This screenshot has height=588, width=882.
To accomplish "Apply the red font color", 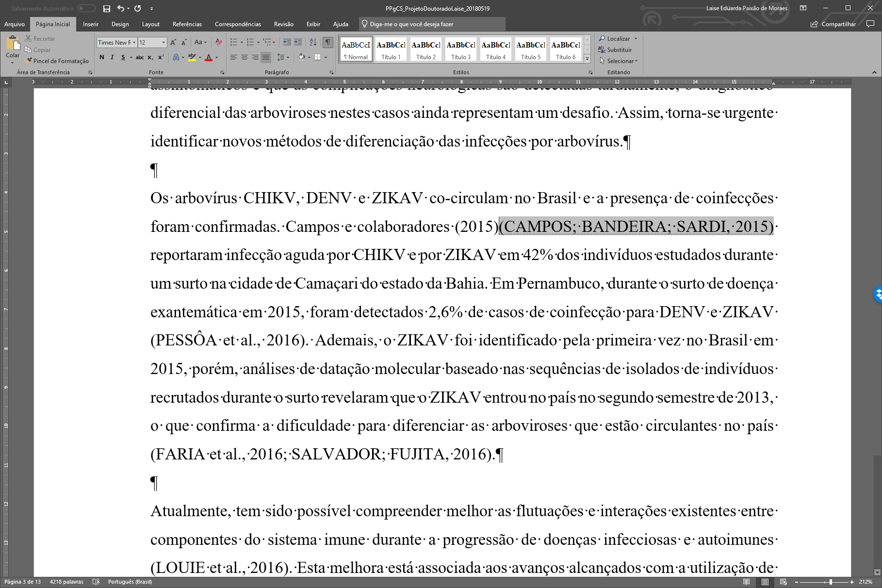I will click(x=209, y=57).
